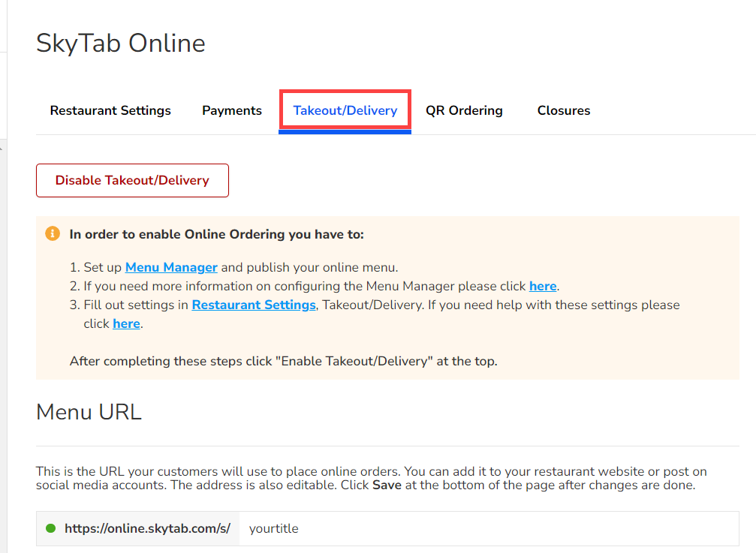The height and width of the screenshot is (553, 756).
Task: Open the 'here' link for settings help
Action: click(x=126, y=323)
